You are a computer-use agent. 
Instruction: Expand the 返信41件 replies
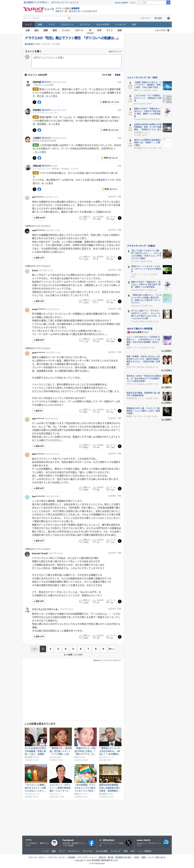click(x=39, y=541)
